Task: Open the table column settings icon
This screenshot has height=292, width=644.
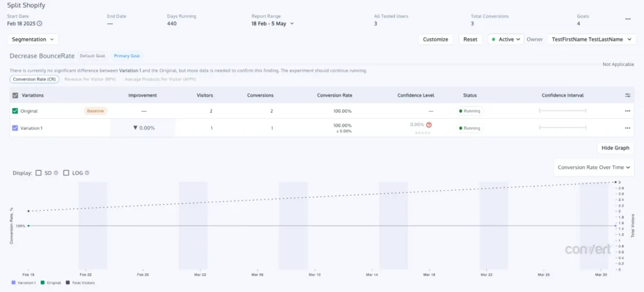Action: [x=628, y=95]
